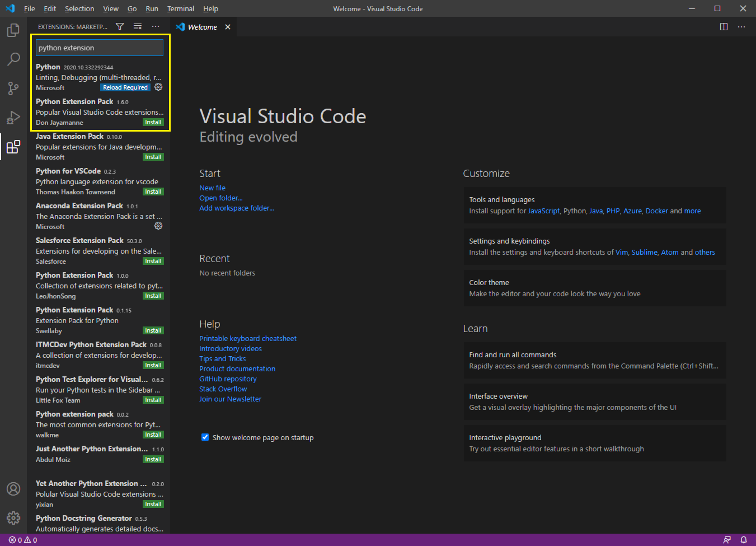Install Python Extension Pack by Don Jayamanne
Screen dimensions: 756x546
coord(153,122)
